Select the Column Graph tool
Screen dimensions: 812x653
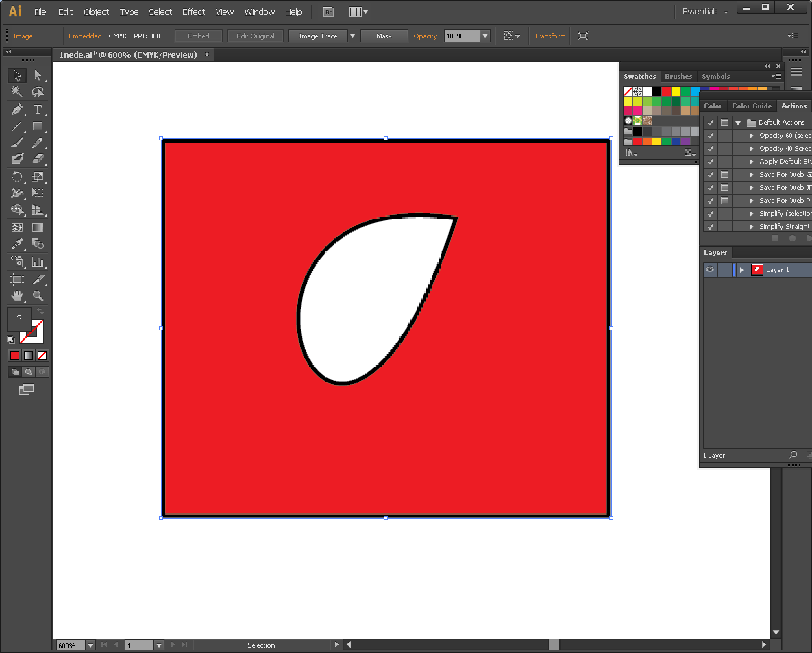click(x=38, y=262)
